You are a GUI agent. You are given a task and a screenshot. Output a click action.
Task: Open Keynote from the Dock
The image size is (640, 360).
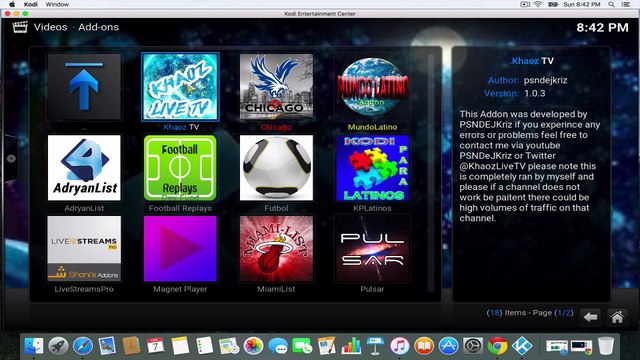[375, 346]
